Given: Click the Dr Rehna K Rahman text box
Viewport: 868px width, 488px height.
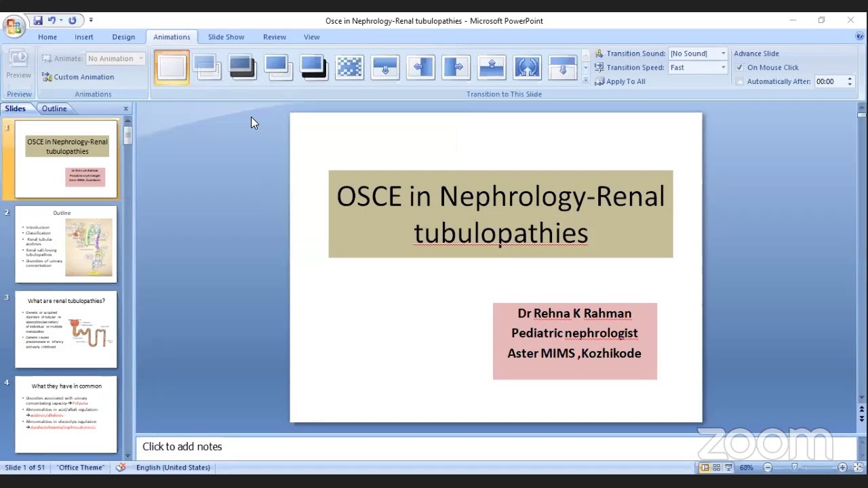Looking at the screenshot, I should 575,341.
